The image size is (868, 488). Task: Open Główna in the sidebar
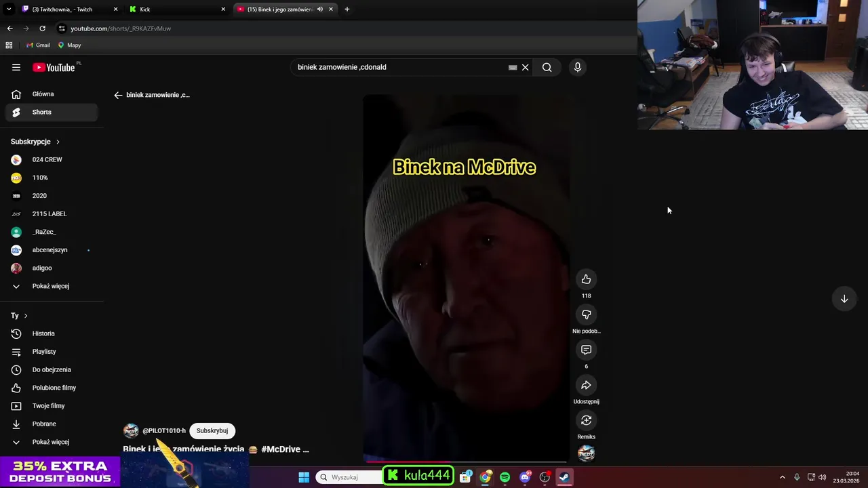(x=52, y=94)
